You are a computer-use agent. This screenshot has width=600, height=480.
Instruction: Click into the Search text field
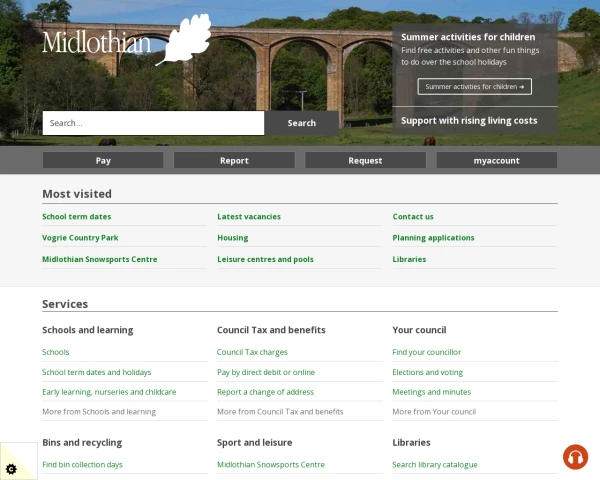[x=153, y=123]
